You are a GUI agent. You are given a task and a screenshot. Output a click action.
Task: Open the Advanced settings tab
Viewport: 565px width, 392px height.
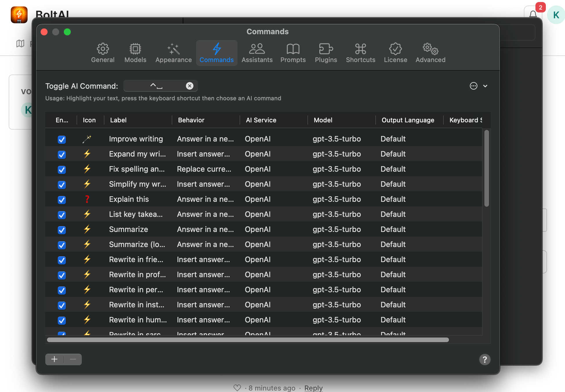click(430, 53)
